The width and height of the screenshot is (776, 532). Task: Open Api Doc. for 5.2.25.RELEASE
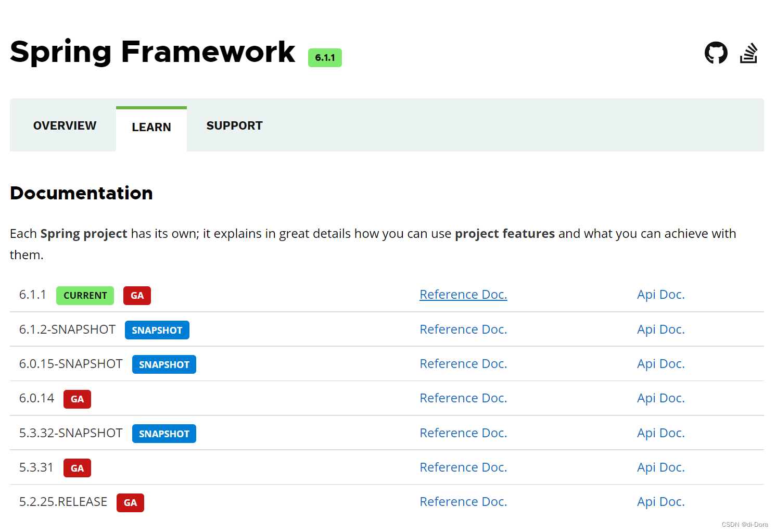coord(660,502)
